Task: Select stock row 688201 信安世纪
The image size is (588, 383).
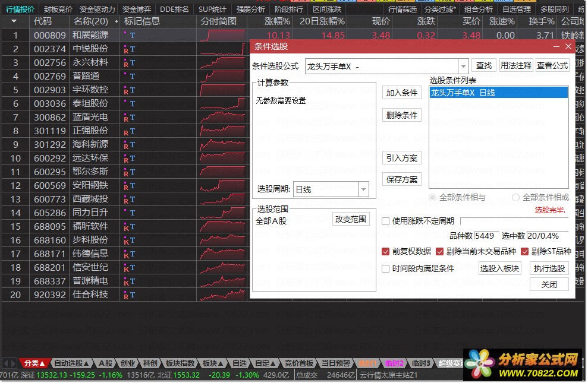Action: pyautogui.click(x=124, y=267)
